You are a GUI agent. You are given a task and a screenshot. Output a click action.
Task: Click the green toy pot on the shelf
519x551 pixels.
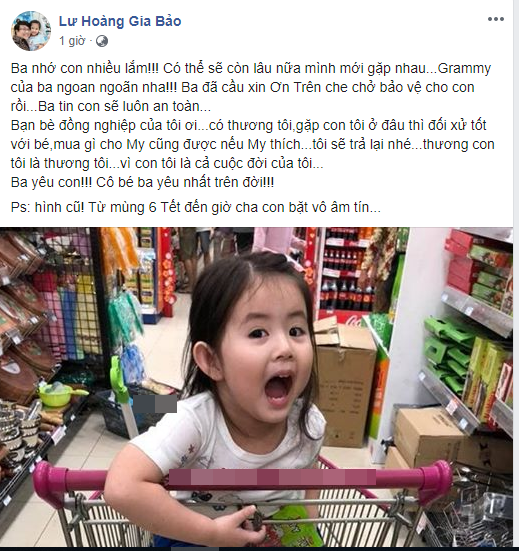click(x=60, y=394)
